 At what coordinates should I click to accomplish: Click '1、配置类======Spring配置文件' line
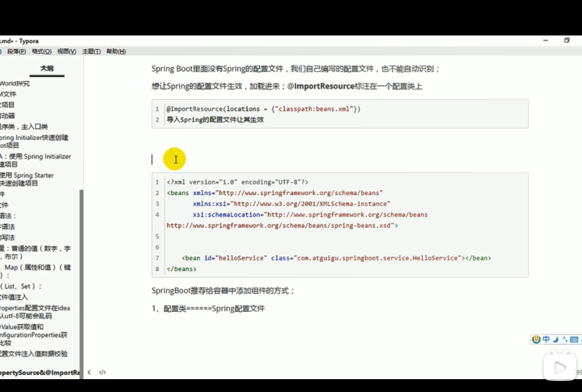click(x=208, y=308)
